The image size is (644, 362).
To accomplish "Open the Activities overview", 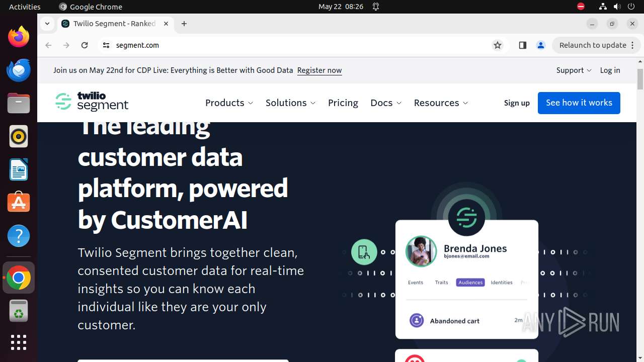I will [25, 7].
